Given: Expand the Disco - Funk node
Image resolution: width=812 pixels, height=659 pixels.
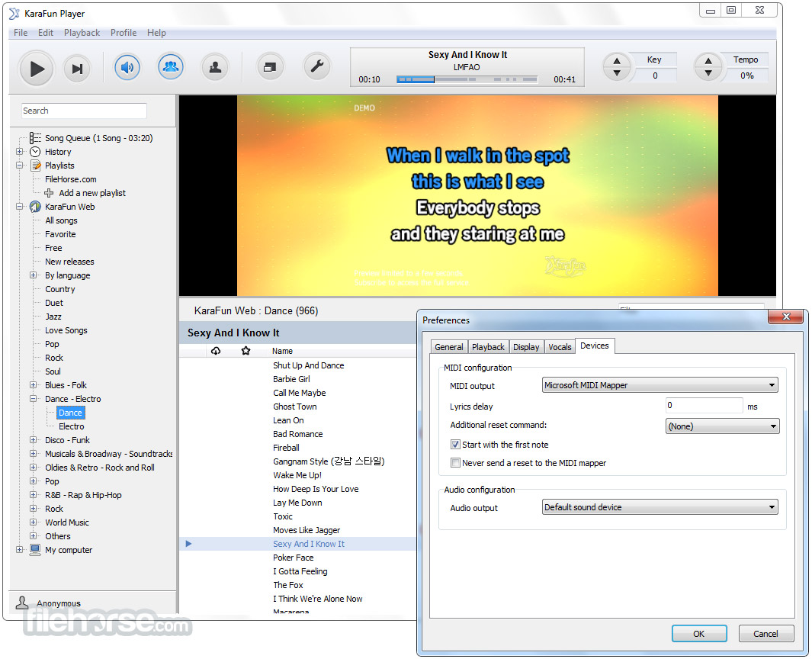Looking at the screenshot, I should (33, 440).
